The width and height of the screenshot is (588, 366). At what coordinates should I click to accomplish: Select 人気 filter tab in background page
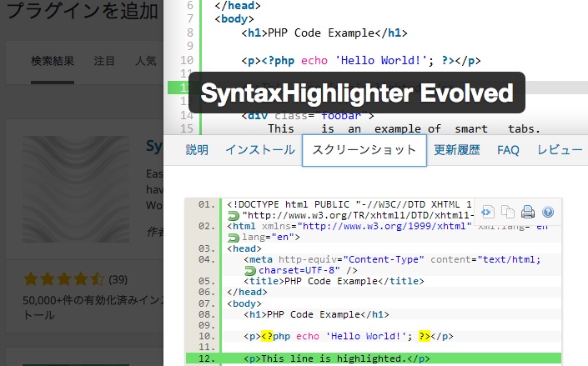click(x=146, y=61)
